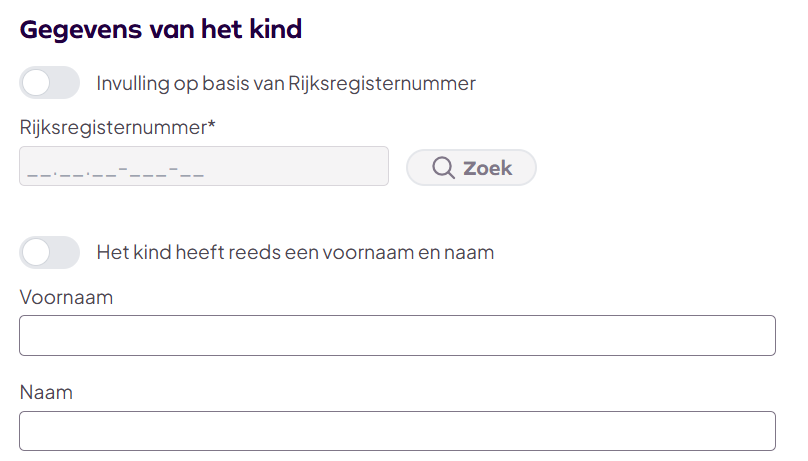Click the magnifying glass icon in Zoek button
The image size is (808, 461).
[x=444, y=168]
